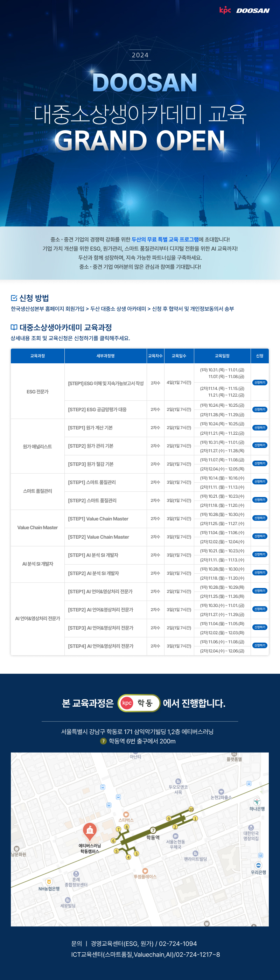Click 신청하기 for ESG 공급망평가 대응
280x980 pixels.
260,410
